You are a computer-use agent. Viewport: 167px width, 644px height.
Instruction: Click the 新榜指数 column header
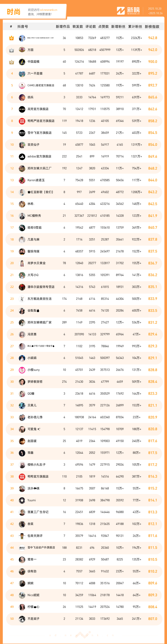[x=152, y=26]
